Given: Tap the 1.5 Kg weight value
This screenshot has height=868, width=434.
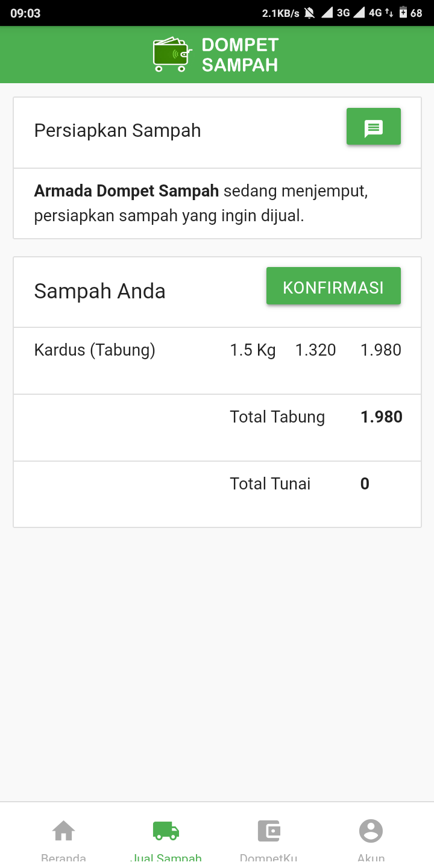Looking at the screenshot, I should point(253,350).
